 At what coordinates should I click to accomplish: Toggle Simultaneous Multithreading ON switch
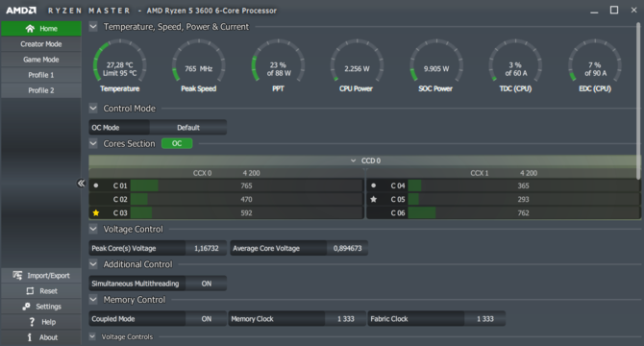point(206,284)
